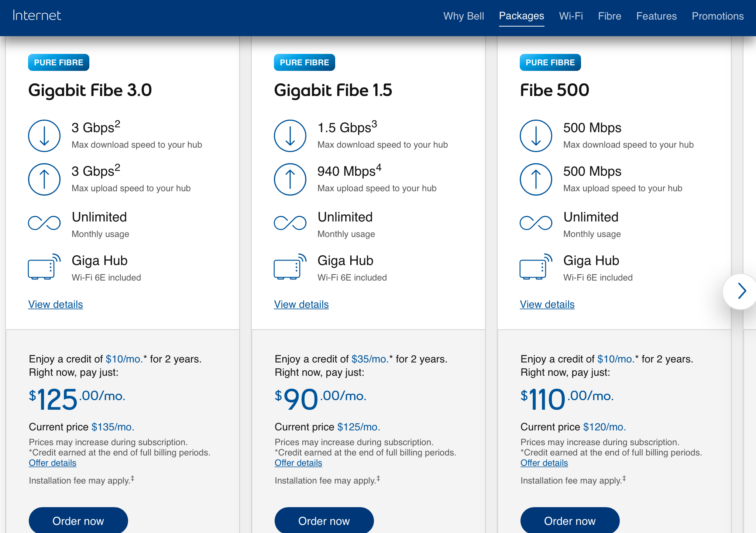Viewport: 756px width, 533px height.
Task: Click the infinity icon in Gigabit Fibe 3.0 card
Action: point(44,223)
